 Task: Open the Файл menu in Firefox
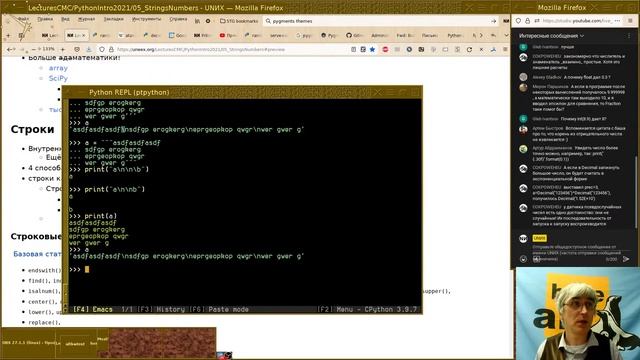pyautogui.click(x=23, y=19)
